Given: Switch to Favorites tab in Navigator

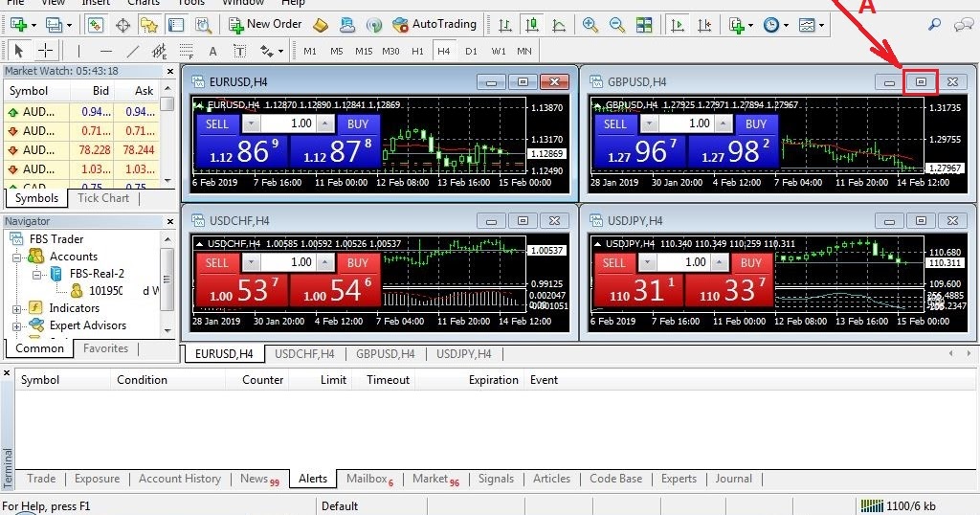Looking at the screenshot, I should [x=105, y=348].
